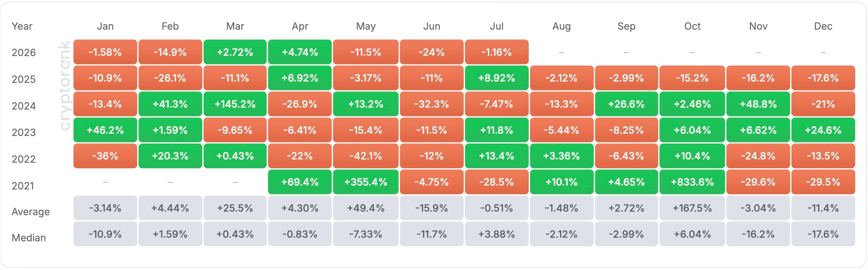Click the January 2023 +46.2% cell
Viewport: 868px width, 270px height.
tap(105, 130)
